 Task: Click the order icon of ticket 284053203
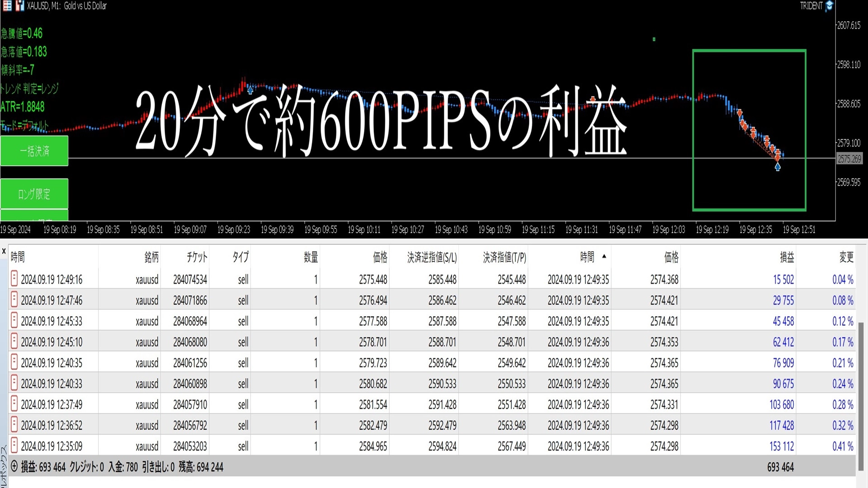coord(14,446)
